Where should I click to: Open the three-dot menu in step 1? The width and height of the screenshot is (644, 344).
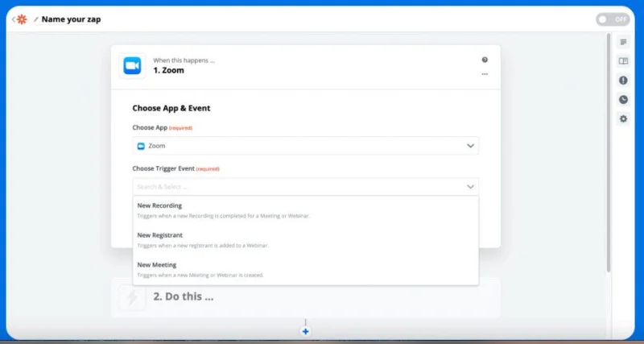pos(485,74)
